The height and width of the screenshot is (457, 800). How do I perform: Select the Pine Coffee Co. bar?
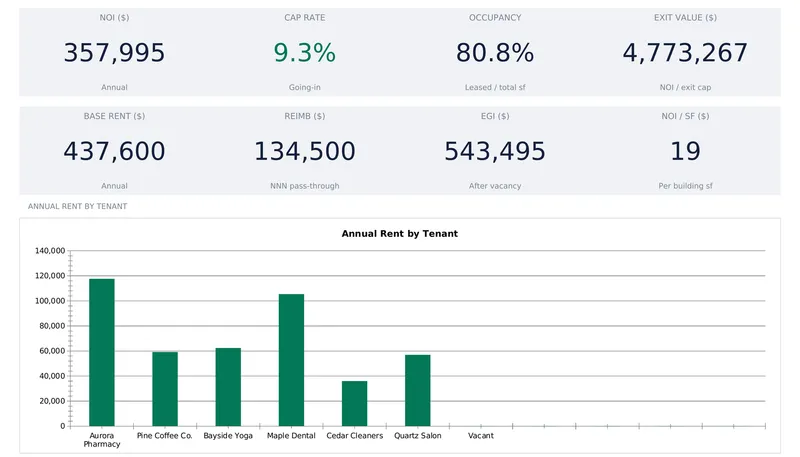click(165, 389)
